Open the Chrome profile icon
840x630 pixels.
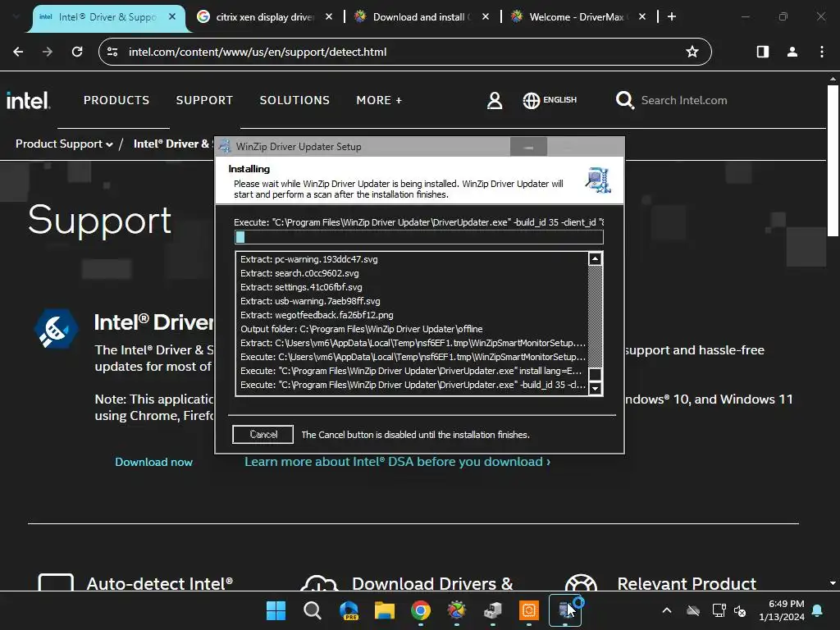pyautogui.click(x=792, y=52)
